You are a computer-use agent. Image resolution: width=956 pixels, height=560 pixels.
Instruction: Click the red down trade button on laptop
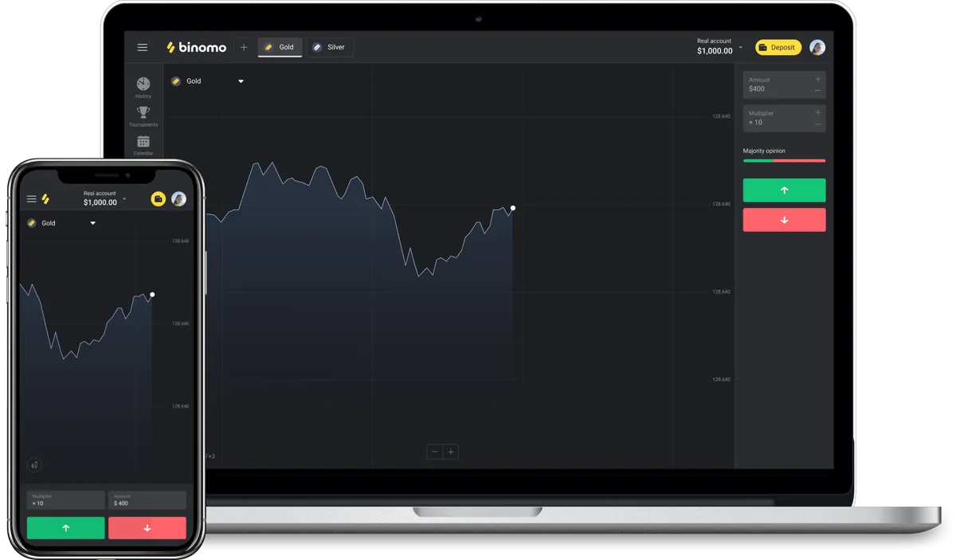tap(784, 220)
